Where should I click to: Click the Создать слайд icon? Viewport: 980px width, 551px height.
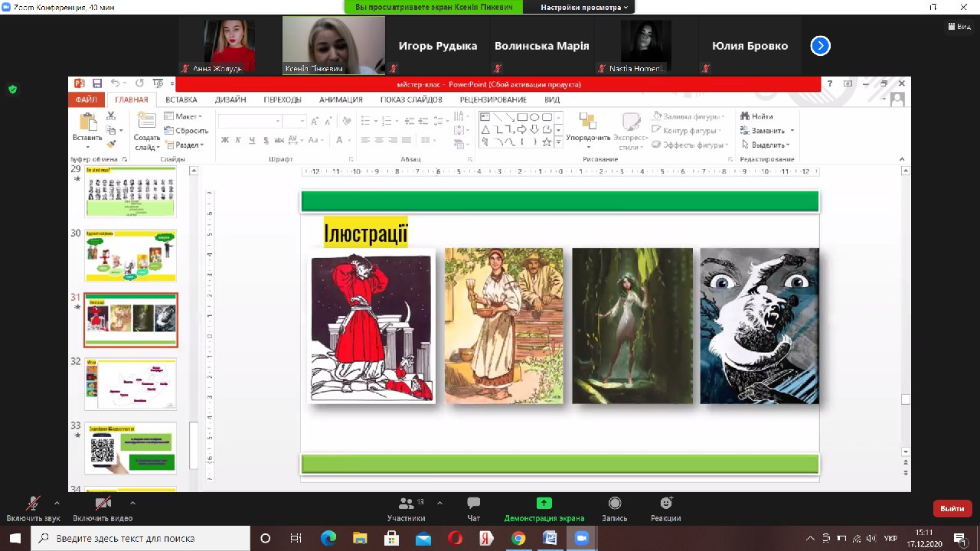[146, 123]
